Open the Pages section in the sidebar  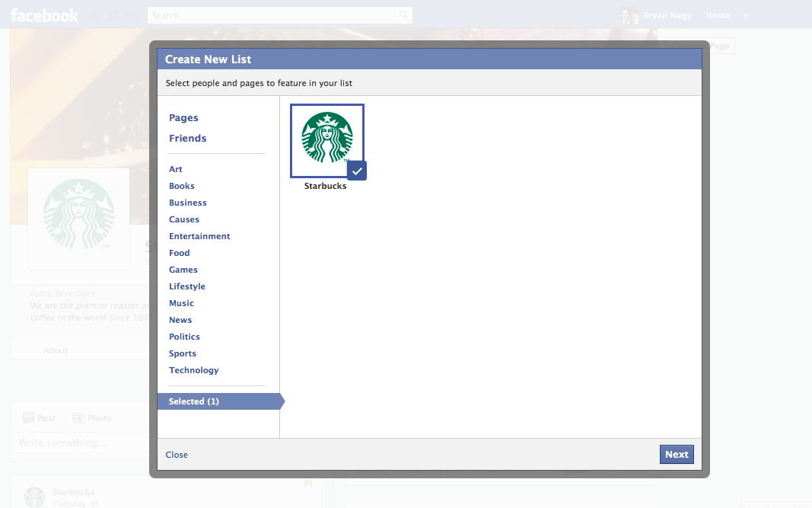pyautogui.click(x=183, y=118)
